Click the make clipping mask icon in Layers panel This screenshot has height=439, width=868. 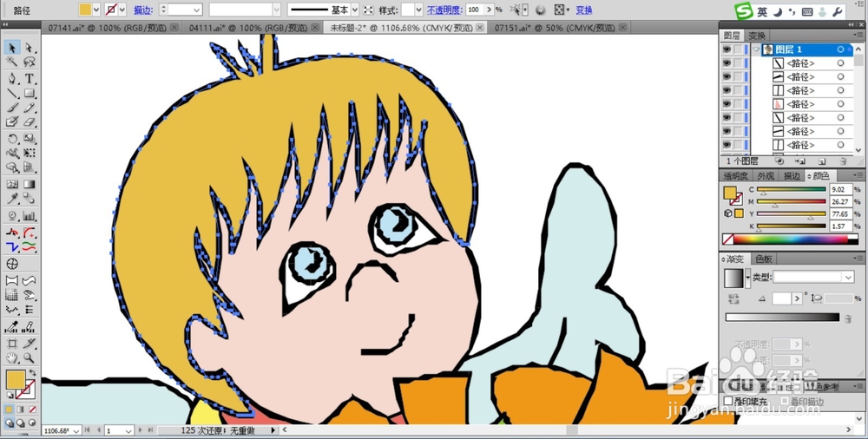click(x=780, y=161)
